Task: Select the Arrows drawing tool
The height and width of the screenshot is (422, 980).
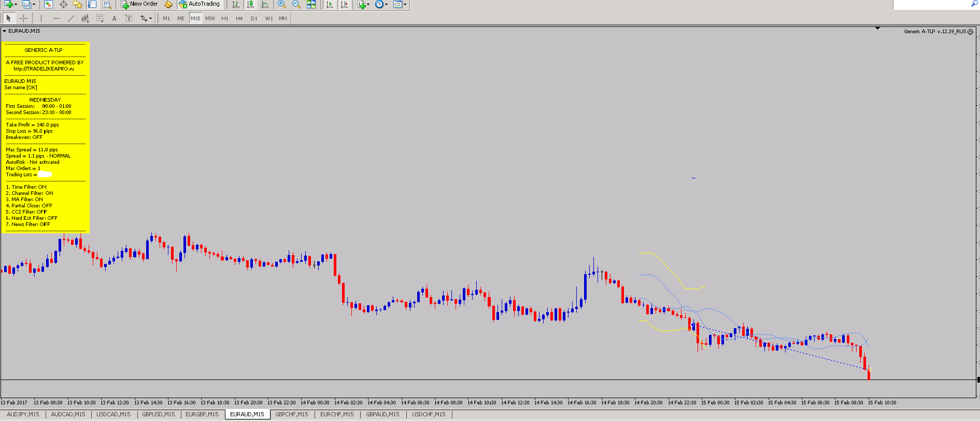Action: (x=144, y=18)
